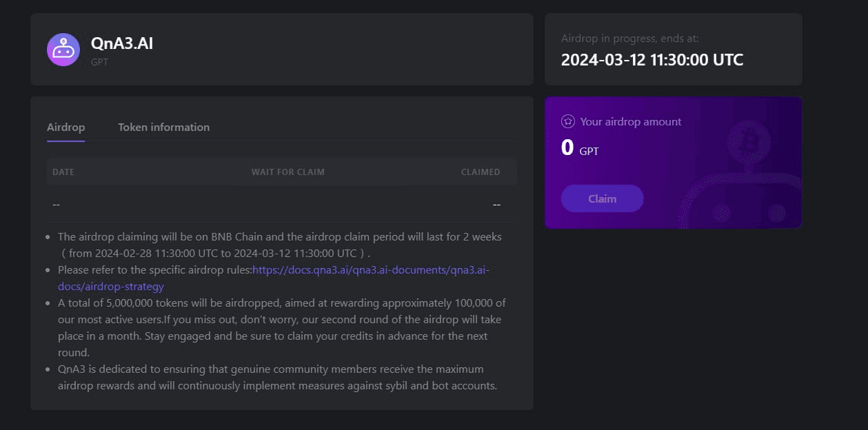Click the star icon beside Your airdrop amount
Screen dimensions: 868x430
[568, 121]
